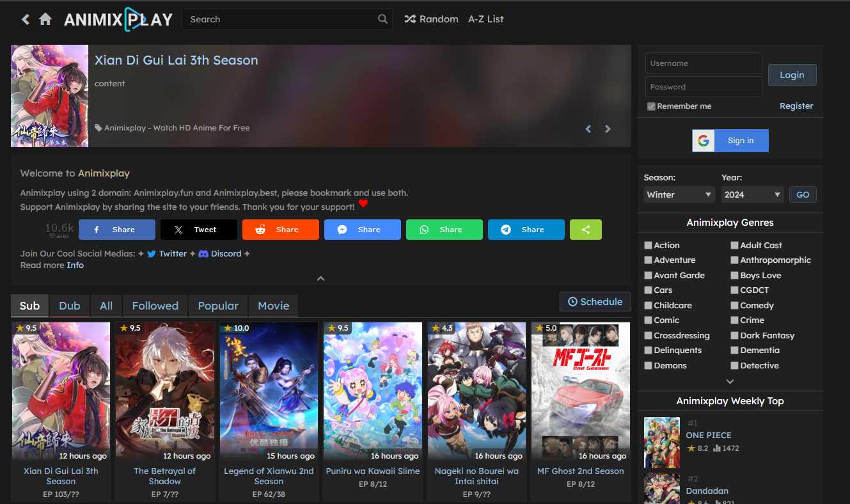This screenshot has height=504, width=850.
Task: Open Legend of Xianwu 2nd Season poster
Action: pyautogui.click(x=269, y=392)
